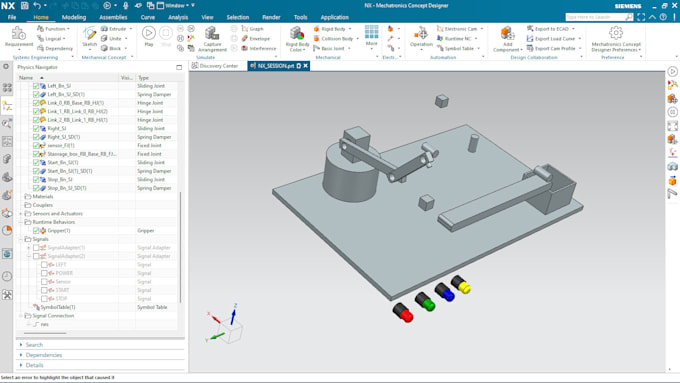Create a Rigid Body
680x383 pixels.
coord(330,29)
